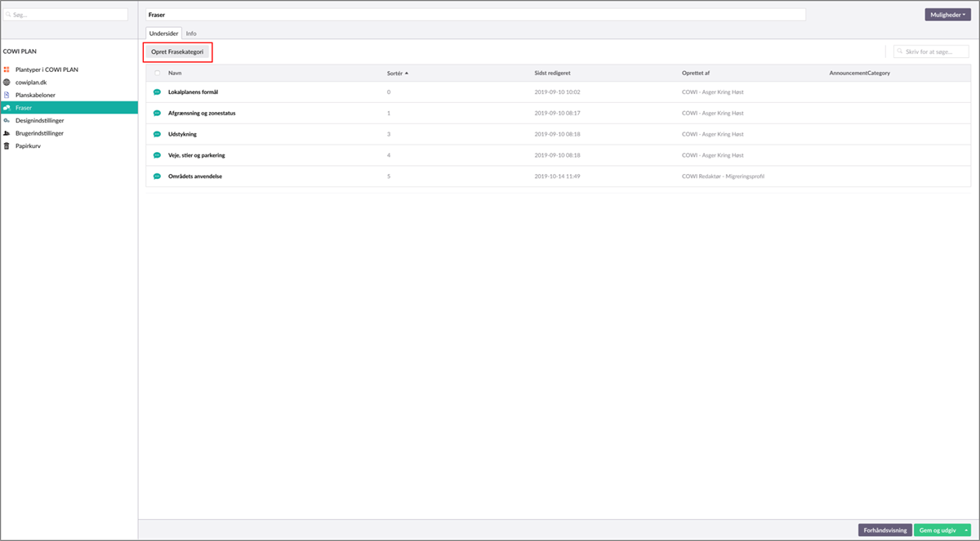Image resolution: width=980 pixels, height=541 pixels.
Task: Click speech bubble icon for Udstykning
Action: pyautogui.click(x=157, y=134)
